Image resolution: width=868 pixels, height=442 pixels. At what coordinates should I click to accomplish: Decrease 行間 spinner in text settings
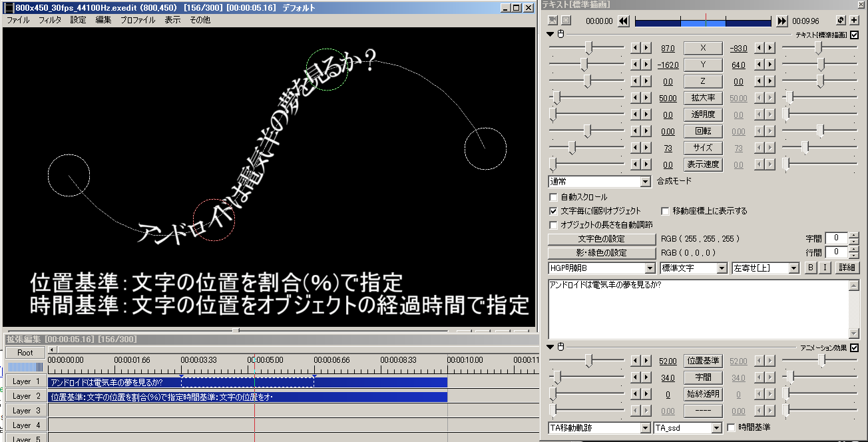pos(853,255)
